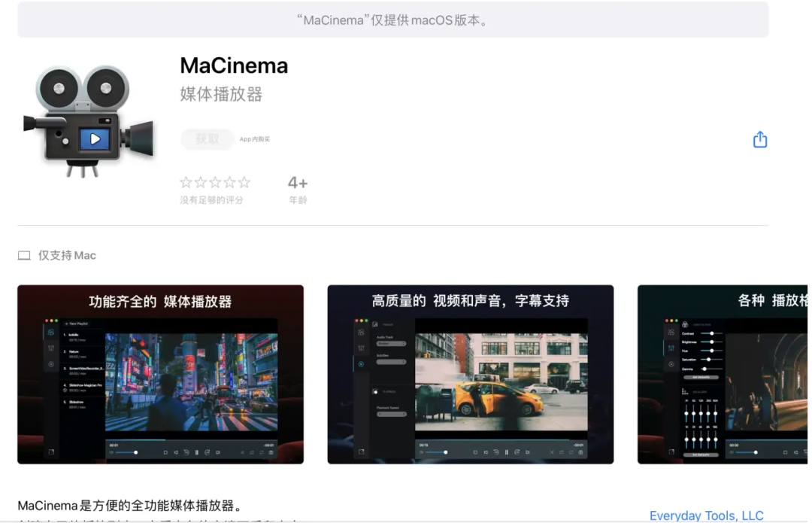Mute audio via the speaker icon

coord(111,452)
